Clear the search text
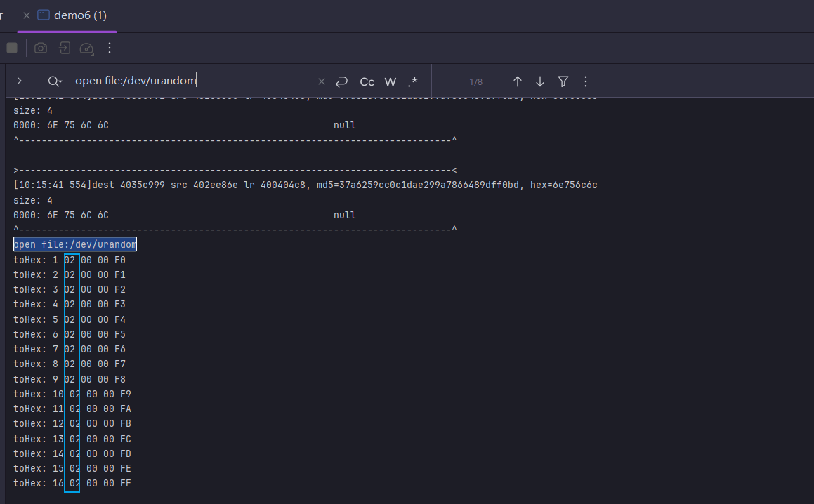The width and height of the screenshot is (814, 504). [322, 81]
